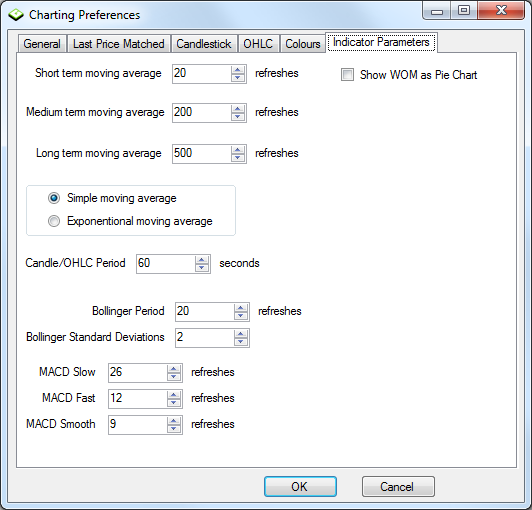This screenshot has width=532, height=510.
Task: Click the Charting Preferences app icon
Action: [x=16, y=15]
